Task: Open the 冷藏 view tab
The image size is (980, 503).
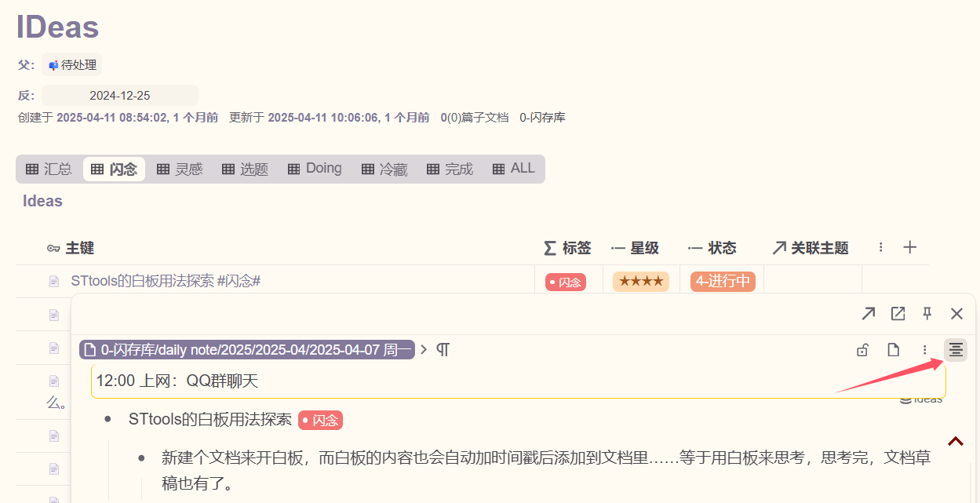Action: coord(384,169)
